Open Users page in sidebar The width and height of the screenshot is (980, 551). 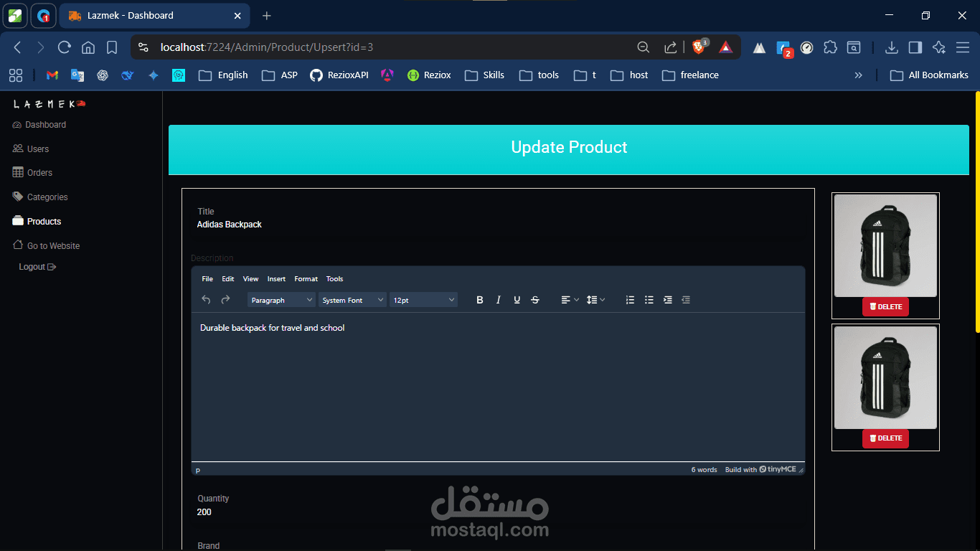pyautogui.click(x=31, y=149)
